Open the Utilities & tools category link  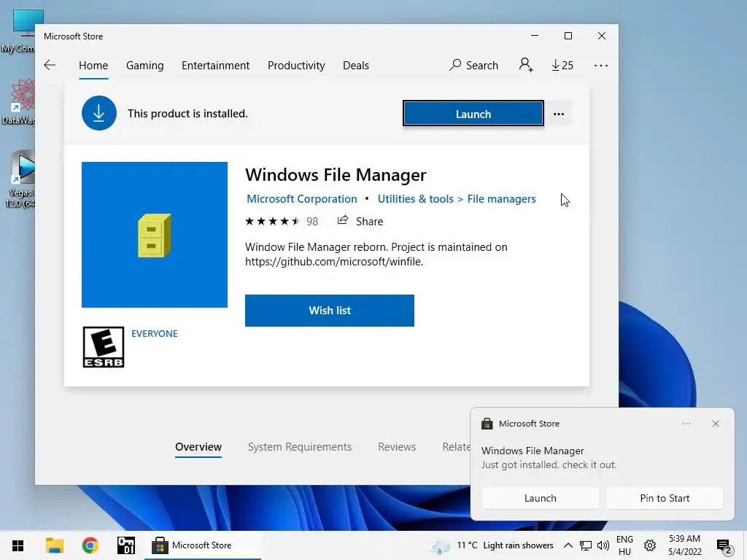[415, 198]
